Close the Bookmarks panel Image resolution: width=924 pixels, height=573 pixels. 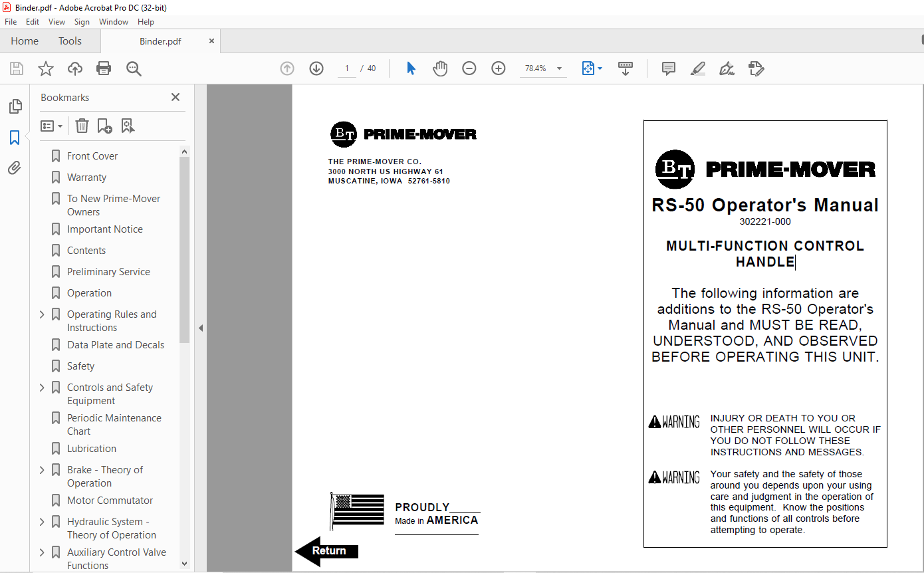click(175, 97)
